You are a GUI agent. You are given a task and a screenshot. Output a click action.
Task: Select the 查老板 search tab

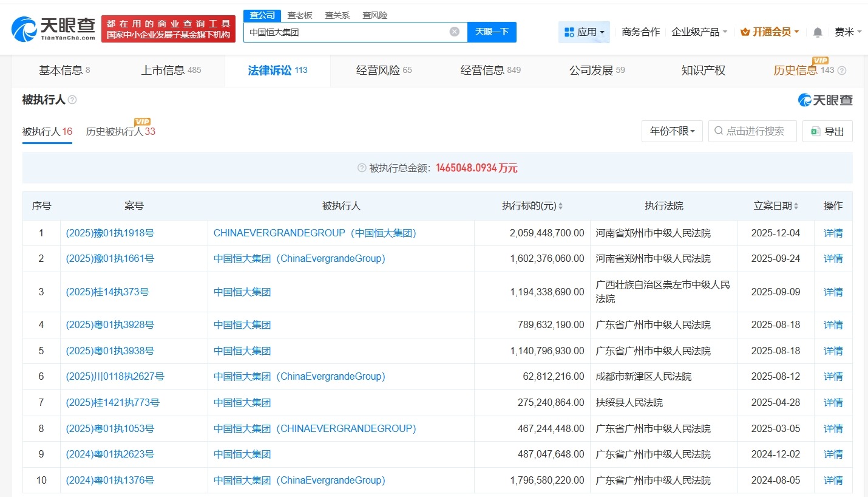(x=300, y=15)
